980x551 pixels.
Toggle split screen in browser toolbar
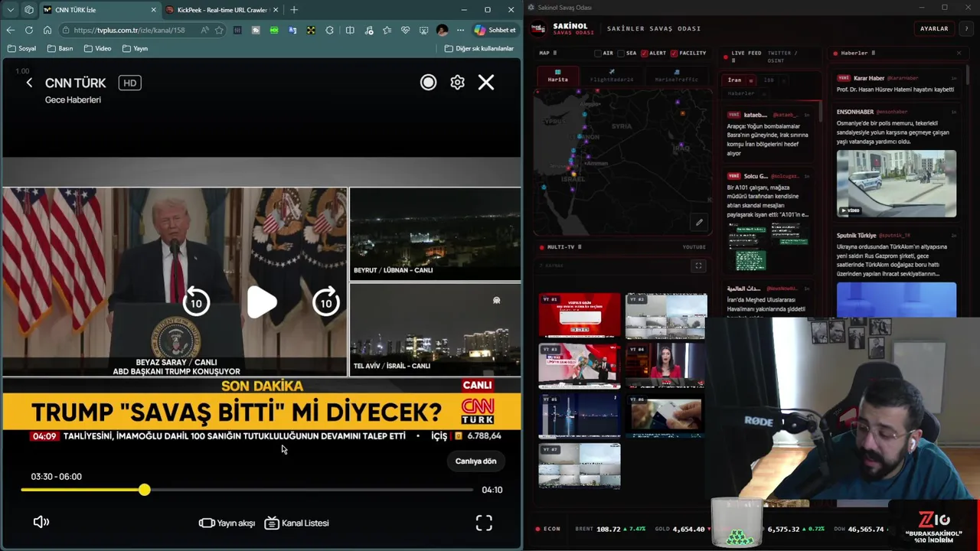point(350,30)
